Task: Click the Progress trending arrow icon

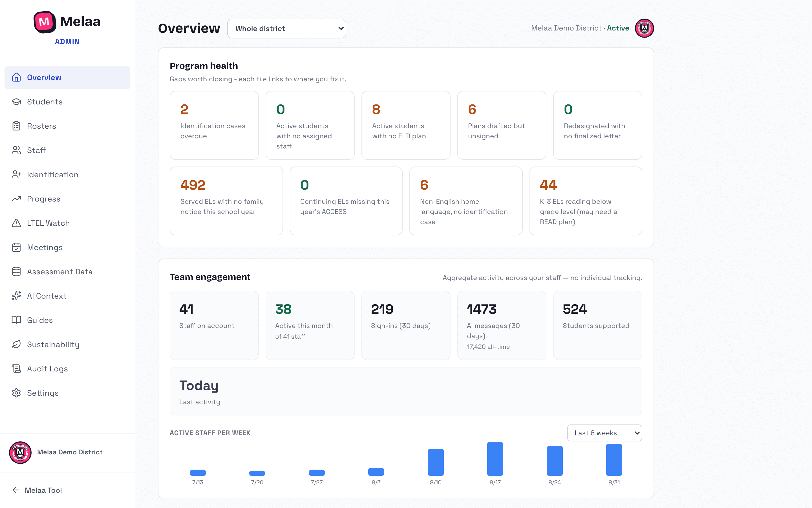Action: (x=16, y=199)
